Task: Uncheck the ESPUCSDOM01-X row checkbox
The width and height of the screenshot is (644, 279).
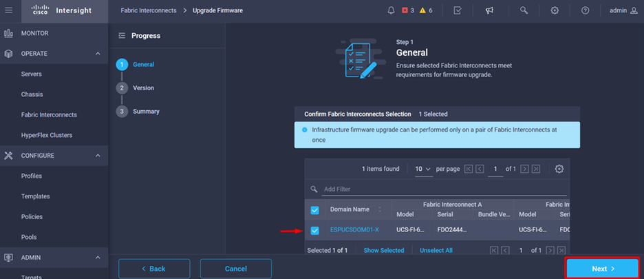Action: (x=314, y=231)
